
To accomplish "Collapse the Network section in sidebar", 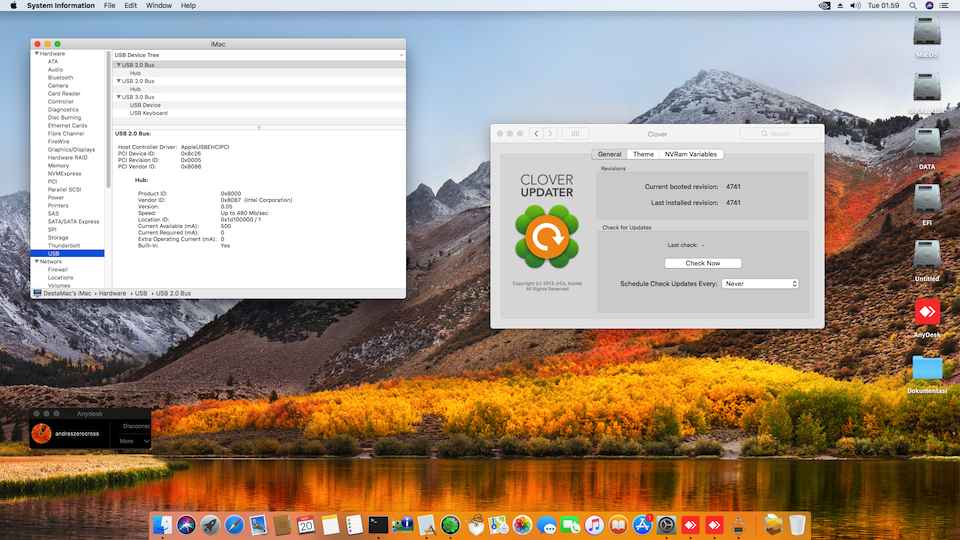I will pyautogui.click(x=37, y=261).
